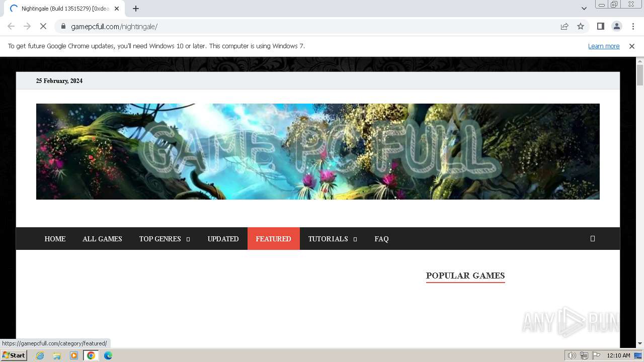This screenshot has width=644, height=362.
Task: View site information lock icon
Action: [x=63, y=26]
